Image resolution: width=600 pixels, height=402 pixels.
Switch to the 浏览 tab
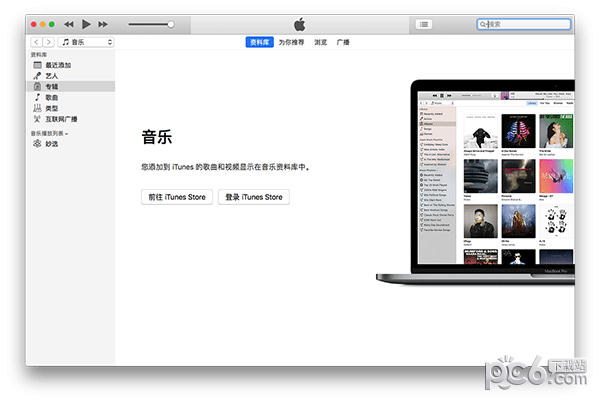click(x=321, y=42)
